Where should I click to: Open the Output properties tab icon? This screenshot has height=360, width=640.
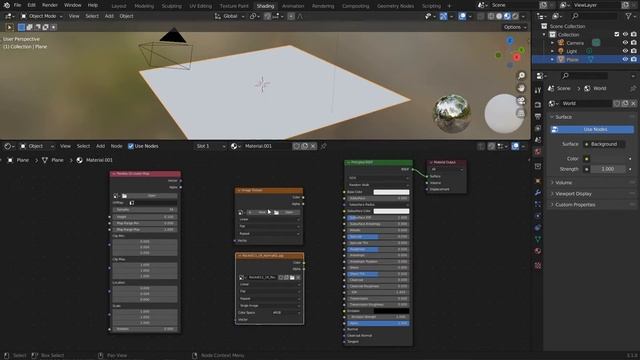click(538, 117)
